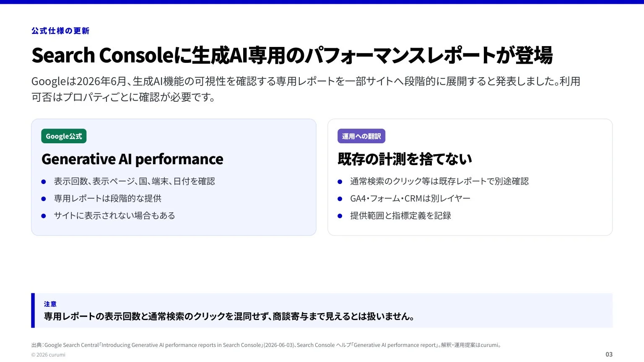Click the intro paragraph beginning 'Googleは2026年6月'
The width and height of the screenshot is (644, 362).
coord(306,89)
